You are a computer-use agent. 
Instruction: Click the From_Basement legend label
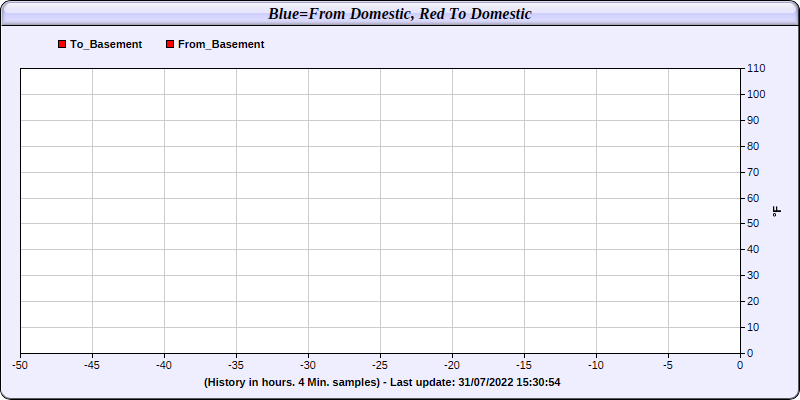pos(221,44)
